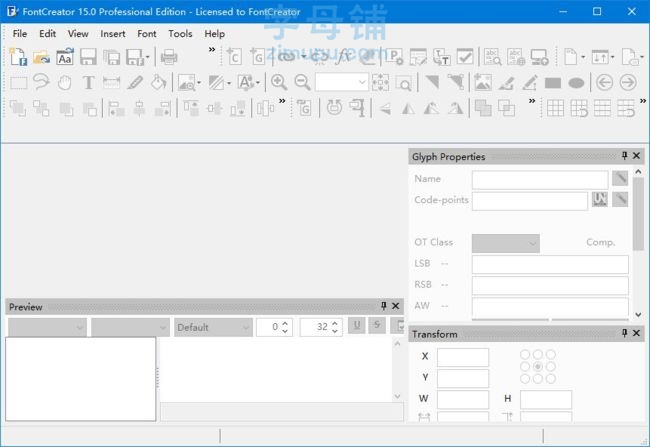Viewport: 650px width, 447px height.
Task: Open the Help menu
Action: pyautogui.click(x=214, y=34)
